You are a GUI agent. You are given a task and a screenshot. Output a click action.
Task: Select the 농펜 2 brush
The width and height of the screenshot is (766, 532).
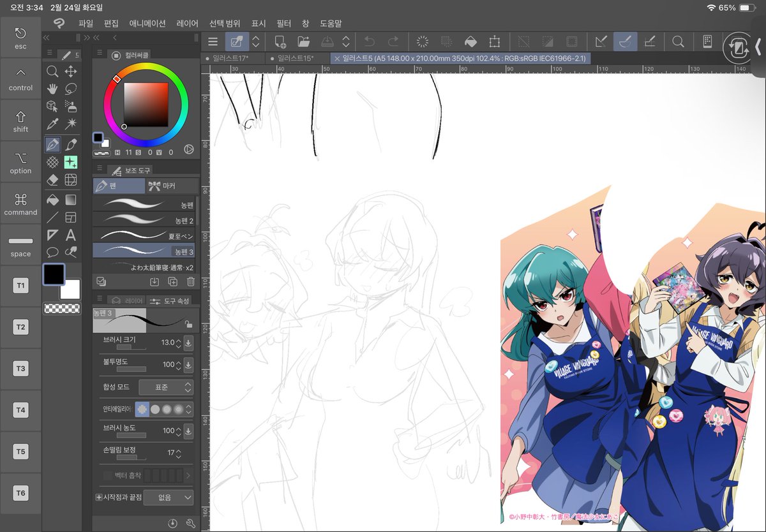(x=144, y=219)
